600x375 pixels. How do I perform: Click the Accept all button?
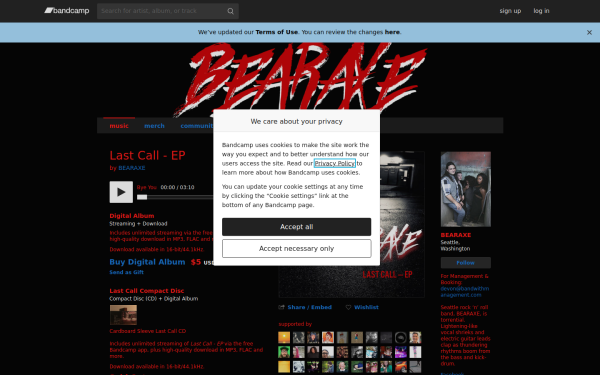tap(297, 227)
